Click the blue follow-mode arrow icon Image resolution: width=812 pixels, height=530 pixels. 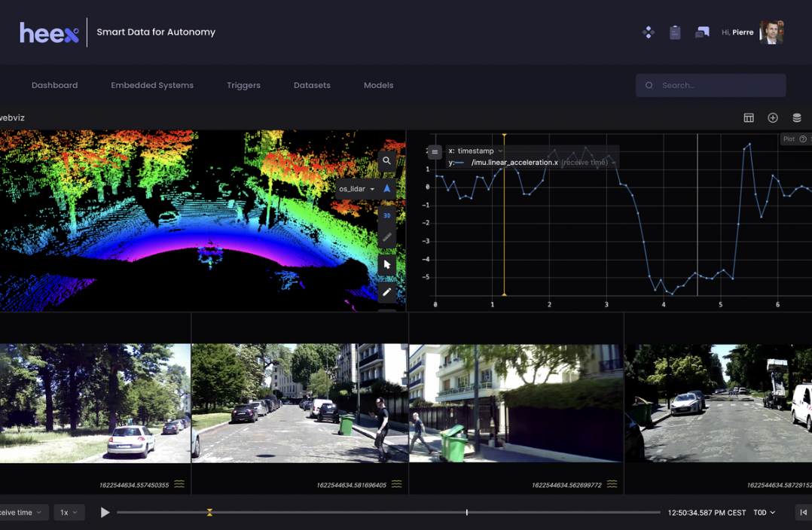point(387,188)
